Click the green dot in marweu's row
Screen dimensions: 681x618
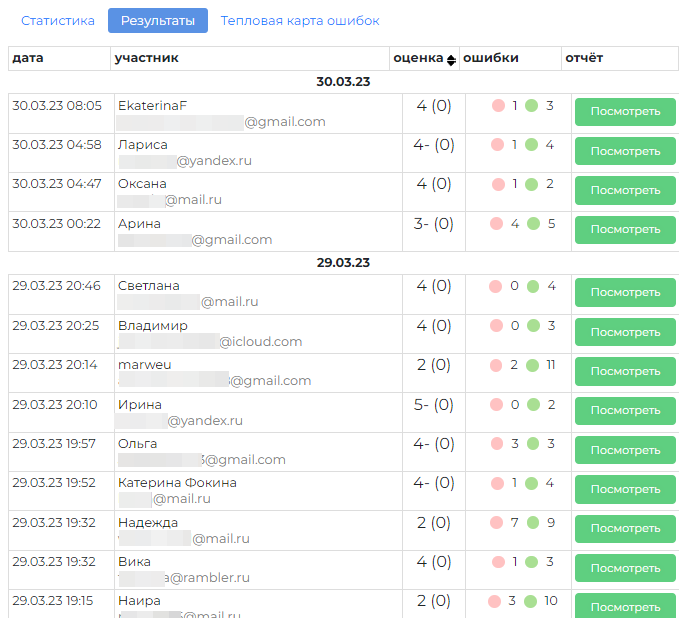click(532, 365)
